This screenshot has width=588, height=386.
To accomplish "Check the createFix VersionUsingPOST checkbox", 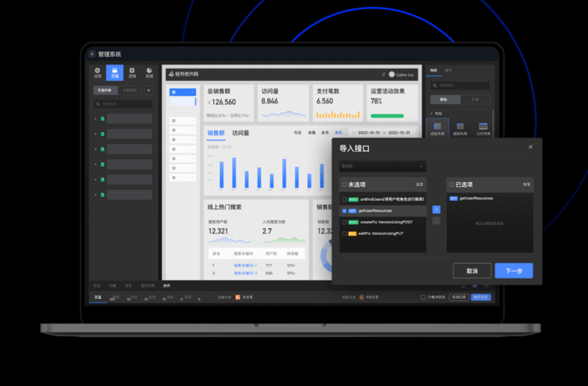I will point(345,222).
